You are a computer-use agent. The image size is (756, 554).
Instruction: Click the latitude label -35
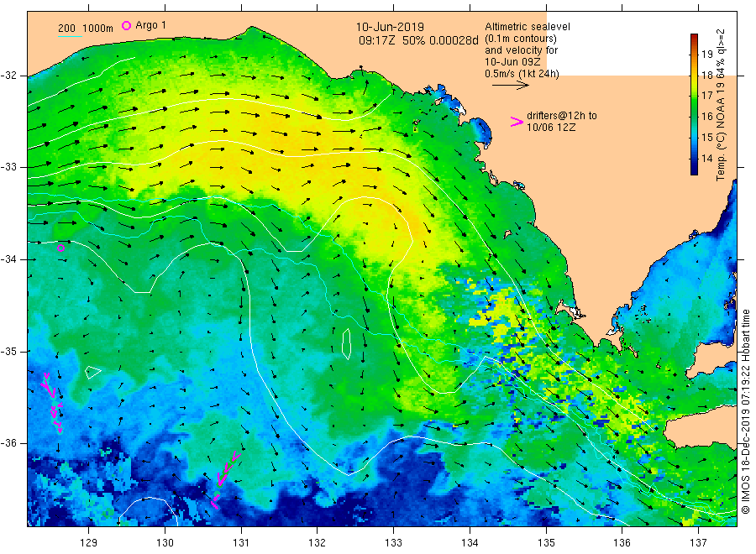(x=8, y=351)
